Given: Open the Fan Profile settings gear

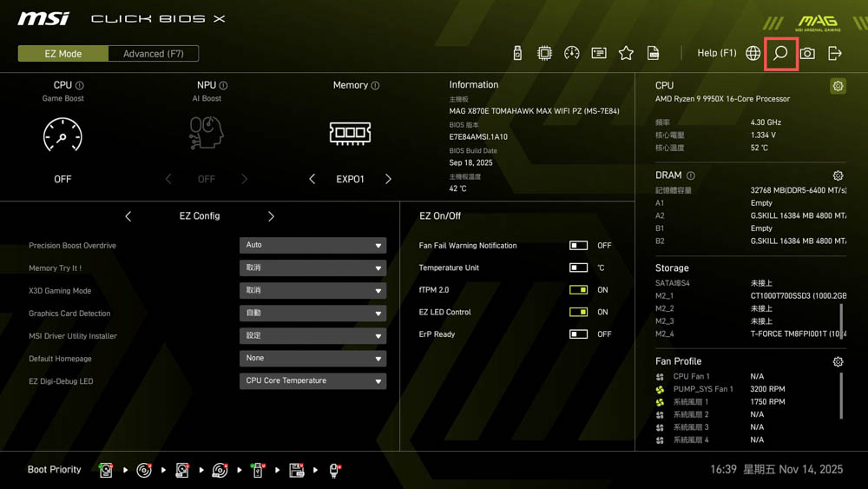Looking at the screenshot, I should pos(838,361).
